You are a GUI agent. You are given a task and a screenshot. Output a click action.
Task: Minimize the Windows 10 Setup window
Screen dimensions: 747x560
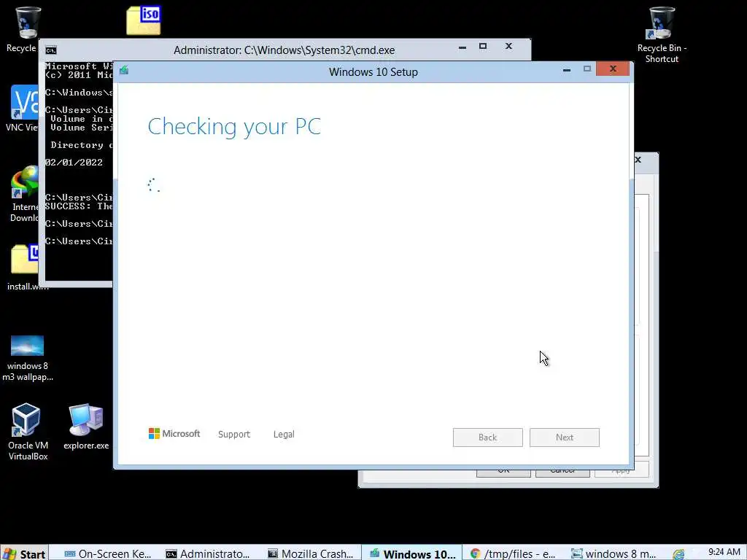[567, 69]
